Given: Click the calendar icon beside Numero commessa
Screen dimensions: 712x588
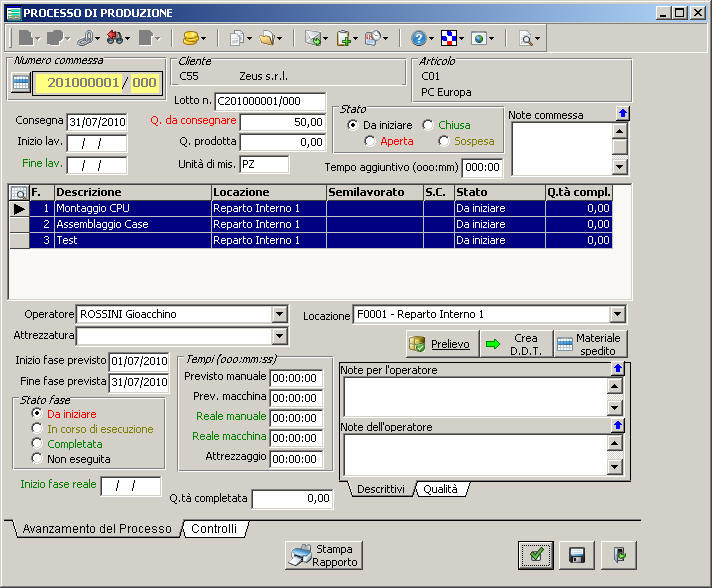Looking at the screenshot, I should (x=21, y=83).
